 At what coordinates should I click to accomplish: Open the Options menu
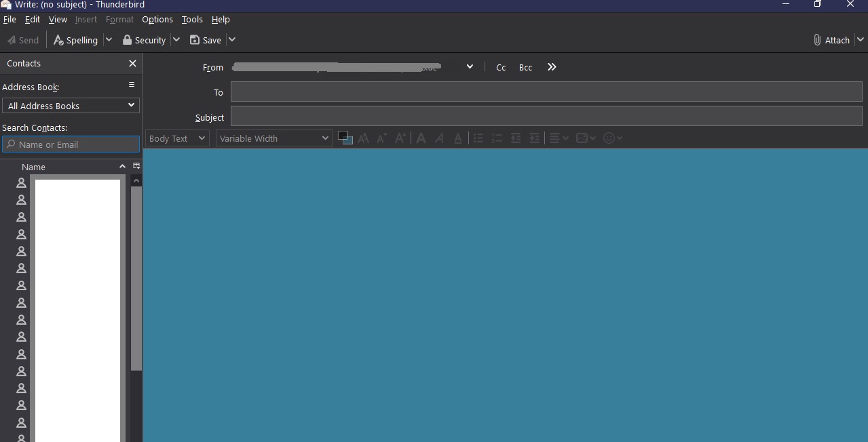point(157,20)
